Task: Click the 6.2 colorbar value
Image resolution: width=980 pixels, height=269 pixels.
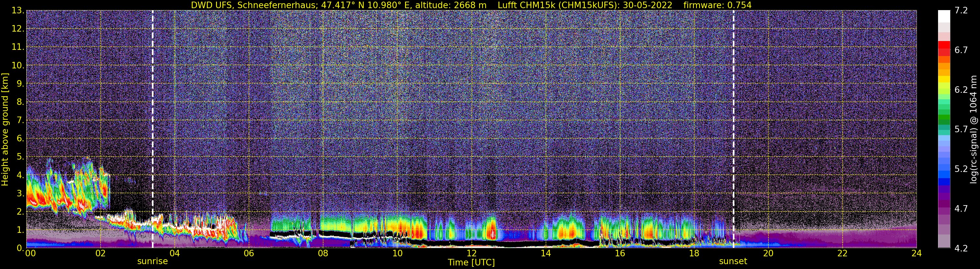Action: (961, 90)
